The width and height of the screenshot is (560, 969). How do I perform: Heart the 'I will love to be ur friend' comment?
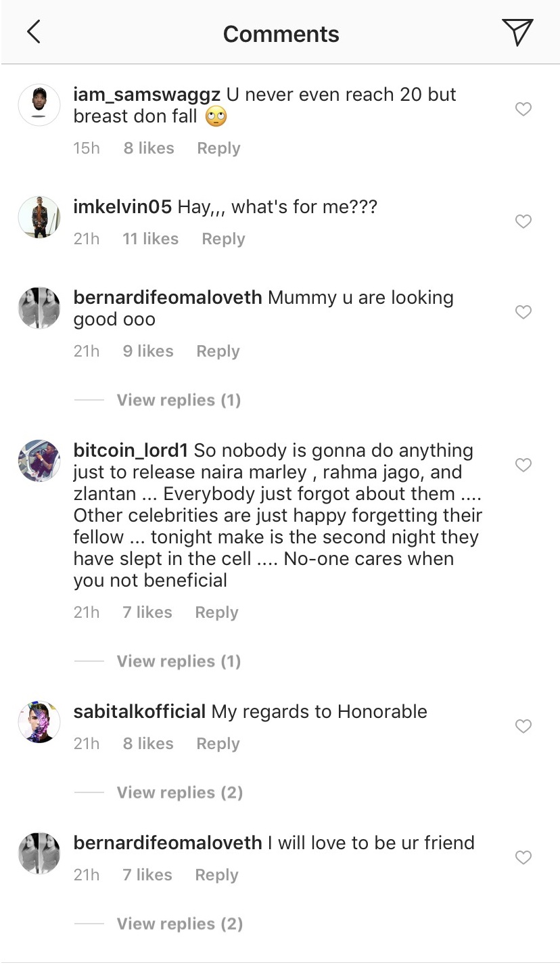(x=523, y=857)
